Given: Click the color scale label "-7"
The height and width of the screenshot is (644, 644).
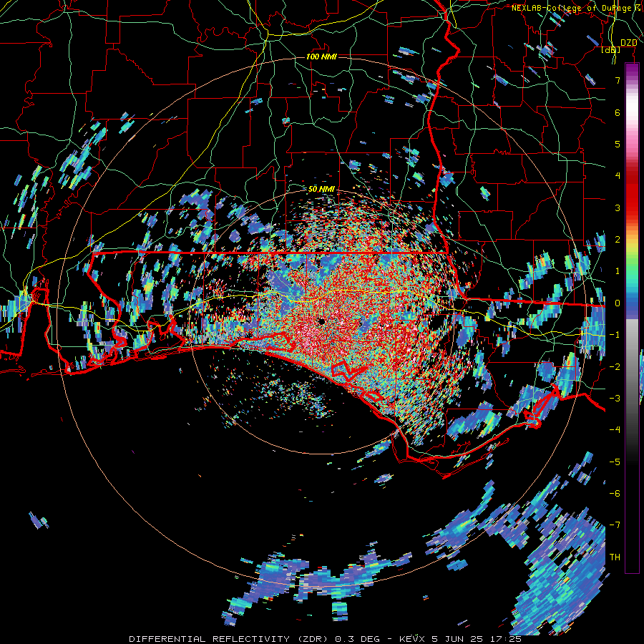Looking at the screenshot, I should [x=615, y=525].
